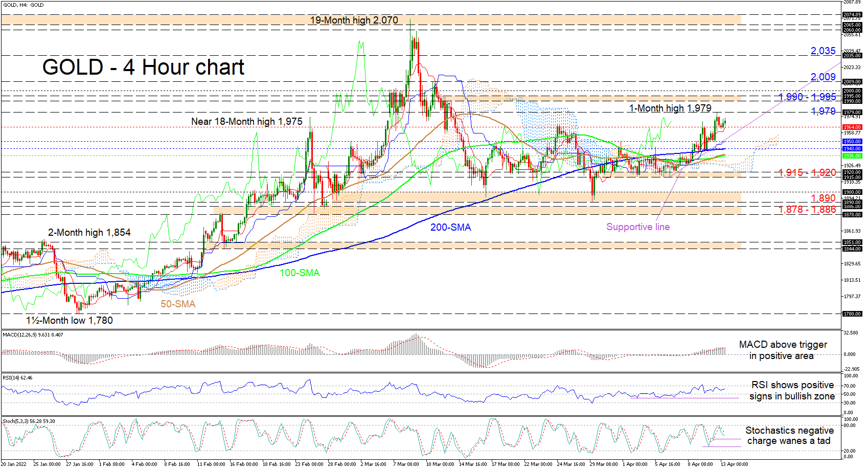This screenshot has height=470, width=868.
Task: Click the 'Near 18-Month high 1,975' annotation
Action: point(246,121)
